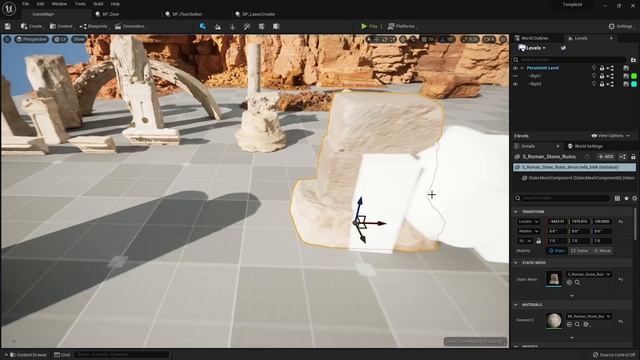Open the File menu
The height and width of the screenshot is (360, 640).
click(25, 4)
